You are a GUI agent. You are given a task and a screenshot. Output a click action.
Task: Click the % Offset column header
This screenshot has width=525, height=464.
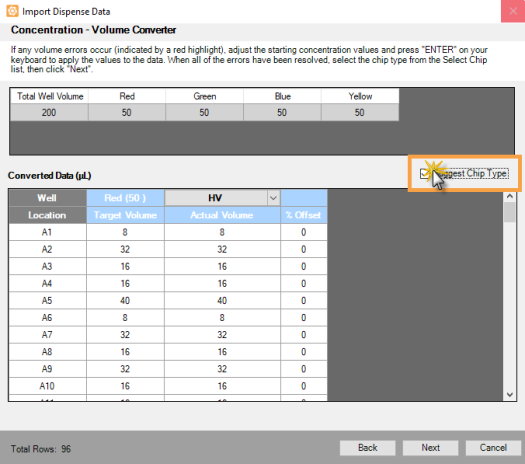(x=304, y=215)
